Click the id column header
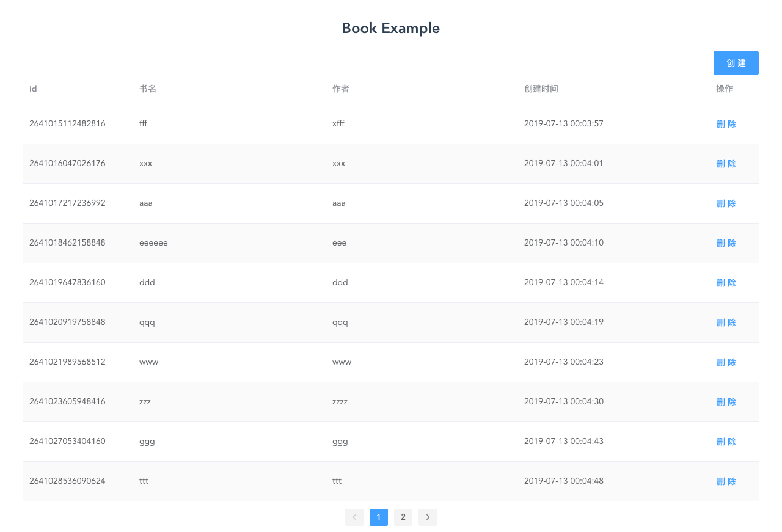This screenshot has height=532, width=782. [x=32, y=89]
